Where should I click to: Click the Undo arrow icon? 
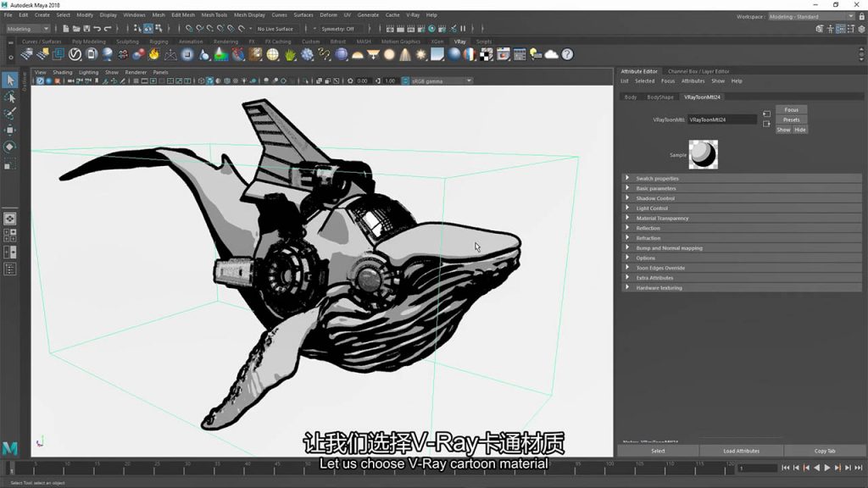click(x=97, y=29)
